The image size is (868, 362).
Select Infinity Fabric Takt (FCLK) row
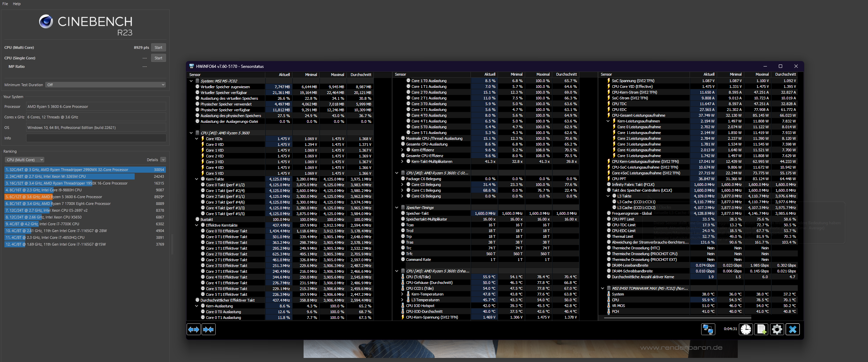pyautogui.click(x=698, y=185)
